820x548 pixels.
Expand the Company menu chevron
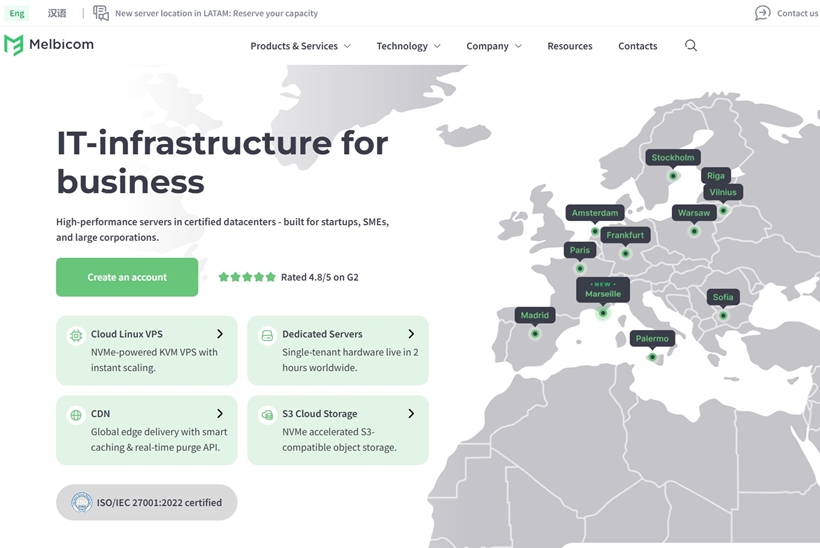click(x=518, y=46)
